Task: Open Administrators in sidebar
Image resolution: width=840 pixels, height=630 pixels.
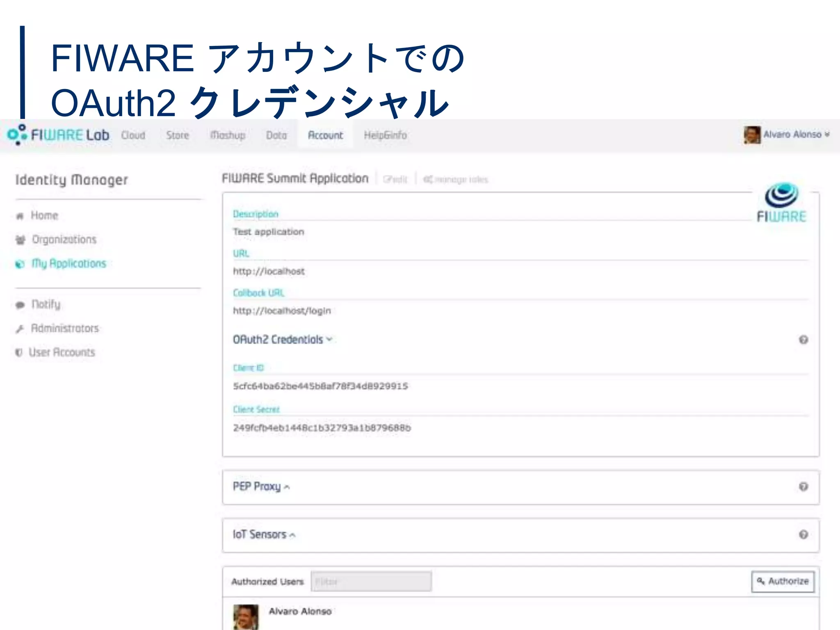Action: click(x=65, y=328)
